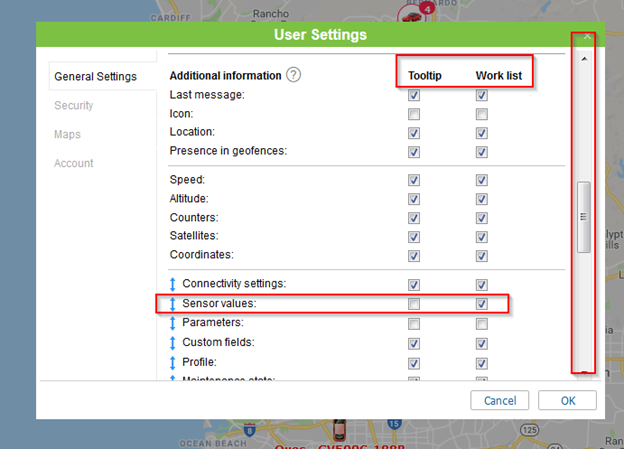This screenshot has height=449, width=624.
Task: Switch to the Maps tab
Action: [x=68, y=134]
